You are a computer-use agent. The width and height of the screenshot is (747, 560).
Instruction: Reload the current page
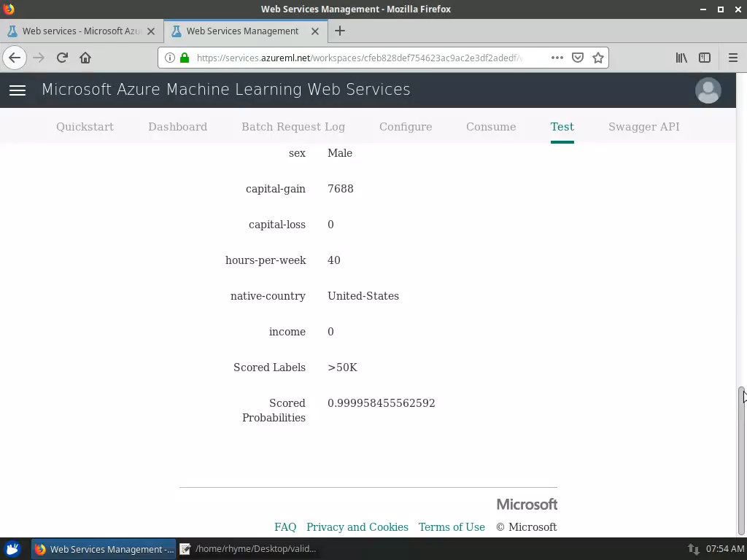[x=62, y=58]
